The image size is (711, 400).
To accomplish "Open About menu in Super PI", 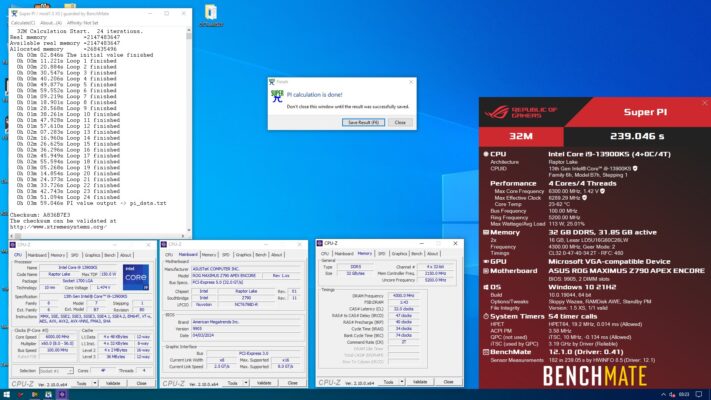I will point(51,23).
